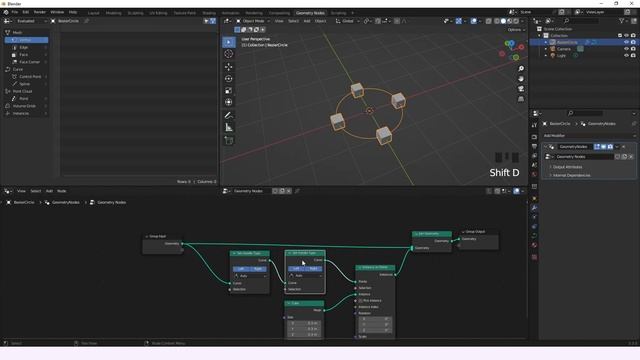Image resolution: width=640 pixels, height=360 pixels.
Task: Toggle modifier realtime display icon
Action: [603, 147]
